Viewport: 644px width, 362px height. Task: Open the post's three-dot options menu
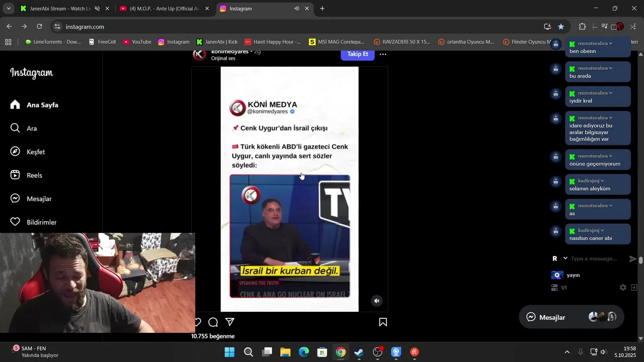pos(383,54)
